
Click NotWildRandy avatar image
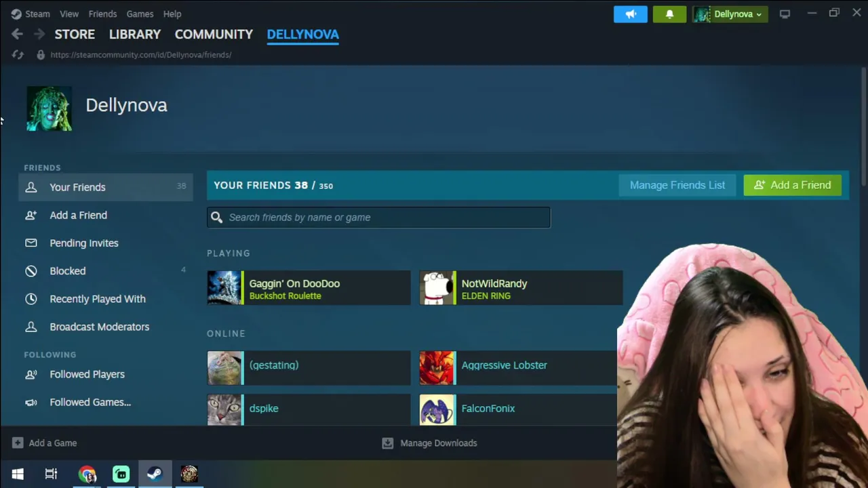click(x=437, y=288)
